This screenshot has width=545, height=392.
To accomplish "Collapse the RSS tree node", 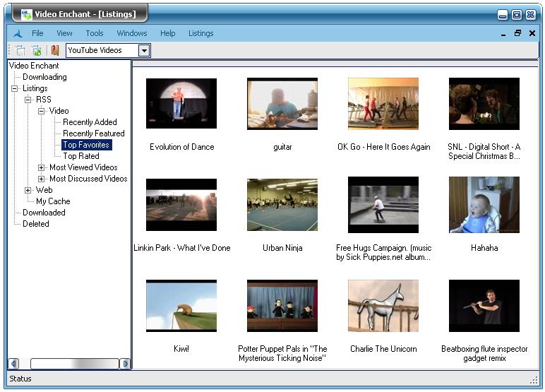I will click(28, 100).
